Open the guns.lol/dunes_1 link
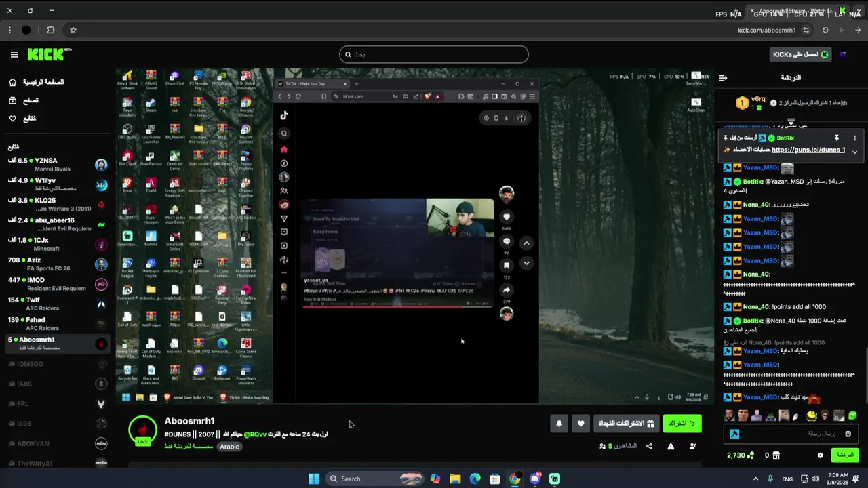 pyautogui.click(x=808, y=150)
